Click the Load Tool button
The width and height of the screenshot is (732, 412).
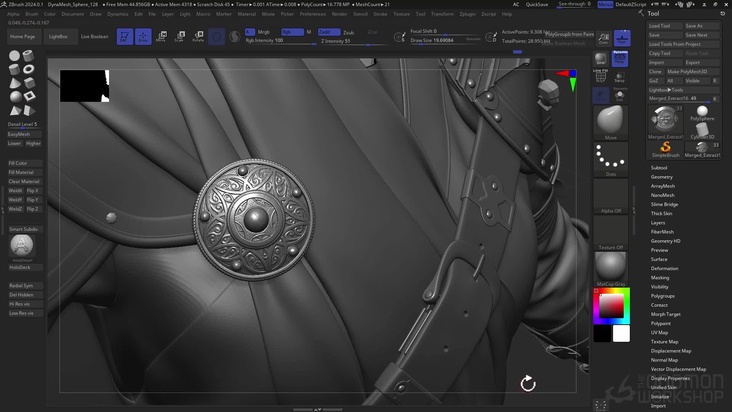tap(665, 26)
